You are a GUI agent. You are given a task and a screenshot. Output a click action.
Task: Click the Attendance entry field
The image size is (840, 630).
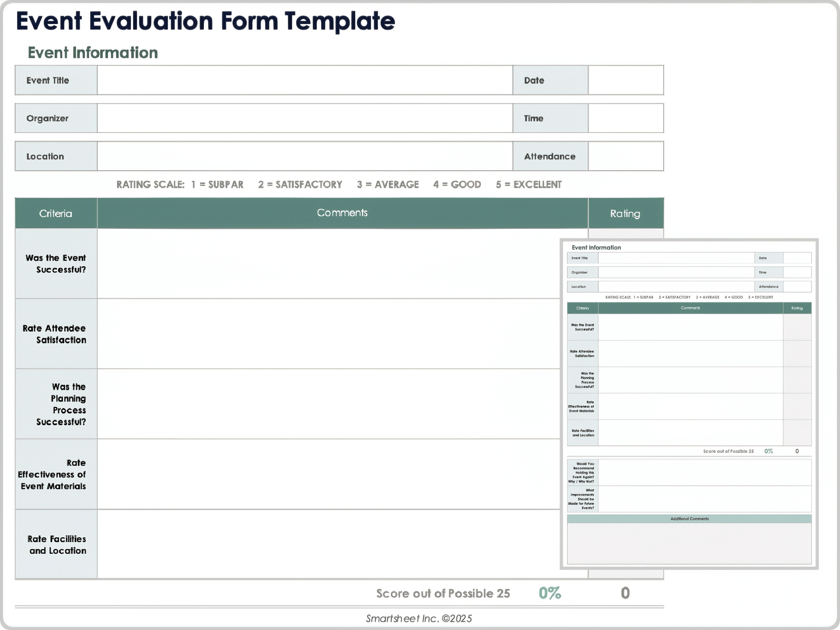click(626, 156)
